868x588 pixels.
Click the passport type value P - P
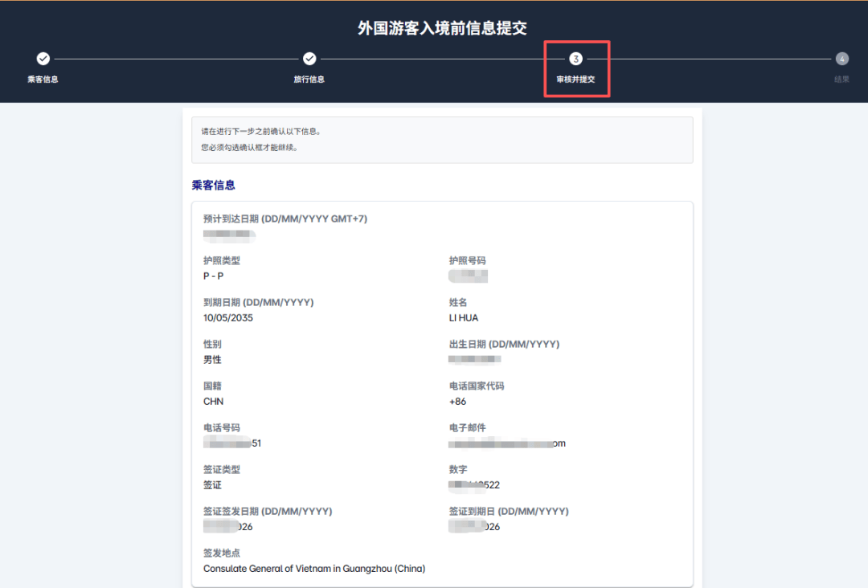click(x=213, y=276)
